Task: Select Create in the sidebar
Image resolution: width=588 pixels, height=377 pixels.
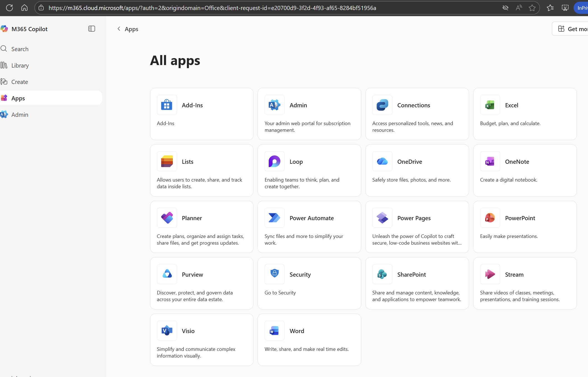Action: click(x=51, y=82)
